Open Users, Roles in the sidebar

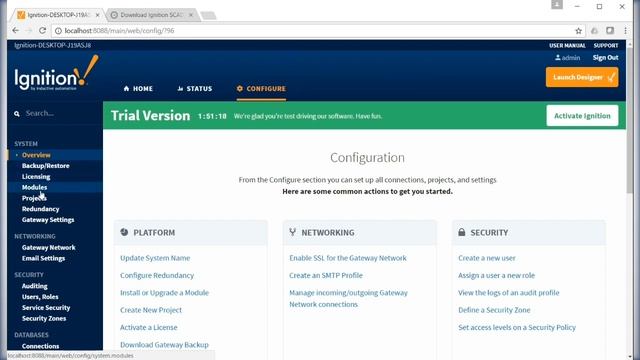coord(40,297)
